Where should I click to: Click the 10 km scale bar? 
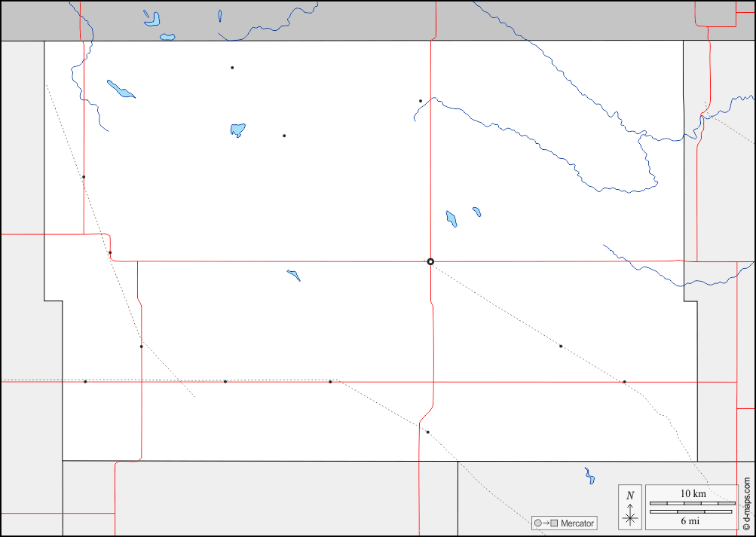tap(692, 502)
